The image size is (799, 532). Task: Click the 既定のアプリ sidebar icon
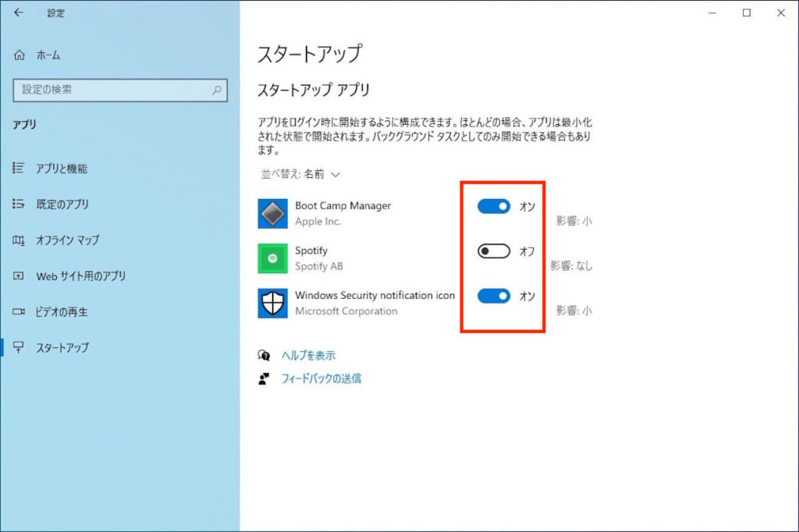click(19, 204)
